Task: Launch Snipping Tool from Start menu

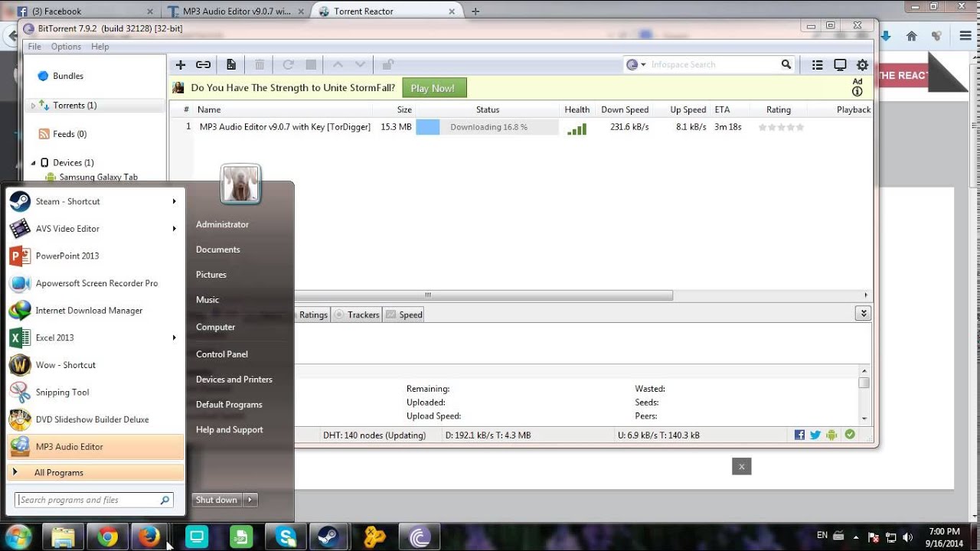Action: click(96, 393)
